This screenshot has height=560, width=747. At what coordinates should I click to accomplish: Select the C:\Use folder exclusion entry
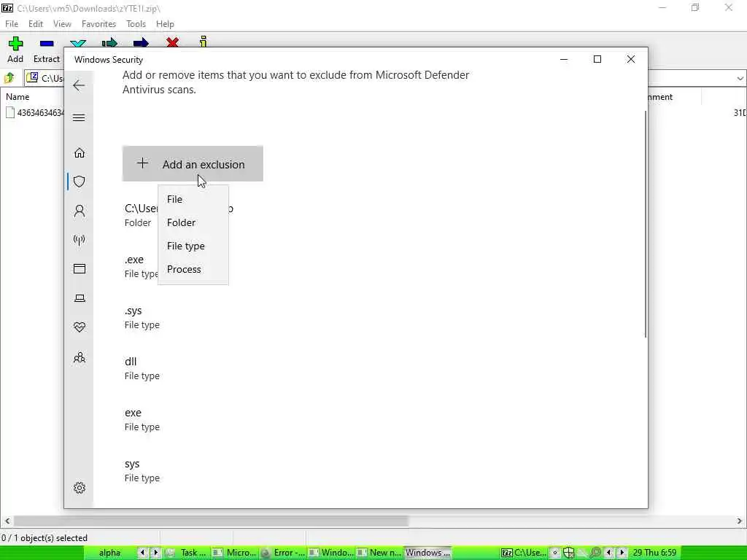(141, 215)
